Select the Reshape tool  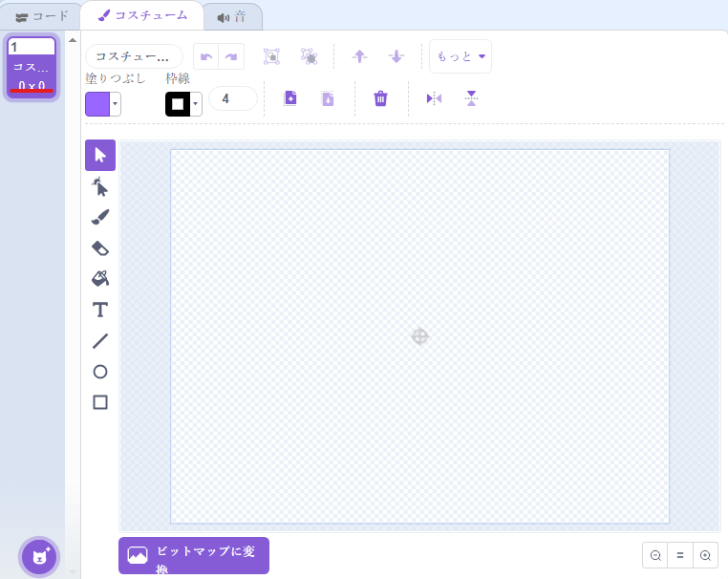(x=100, y=186)
